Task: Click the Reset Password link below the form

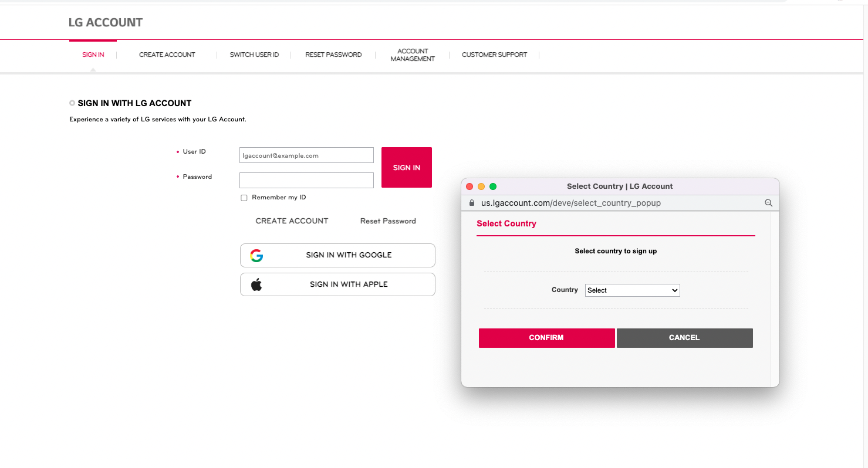Action: [388, 221]
